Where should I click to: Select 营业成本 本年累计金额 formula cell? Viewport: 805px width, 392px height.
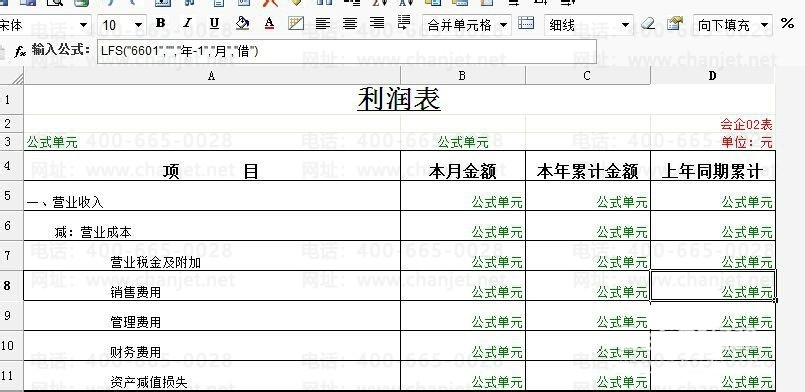tap(587, 226)
